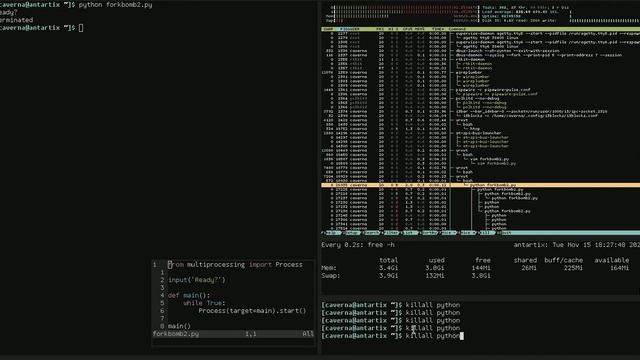Open SortBy in htop's function bar
640x360 pixels.
429,233
